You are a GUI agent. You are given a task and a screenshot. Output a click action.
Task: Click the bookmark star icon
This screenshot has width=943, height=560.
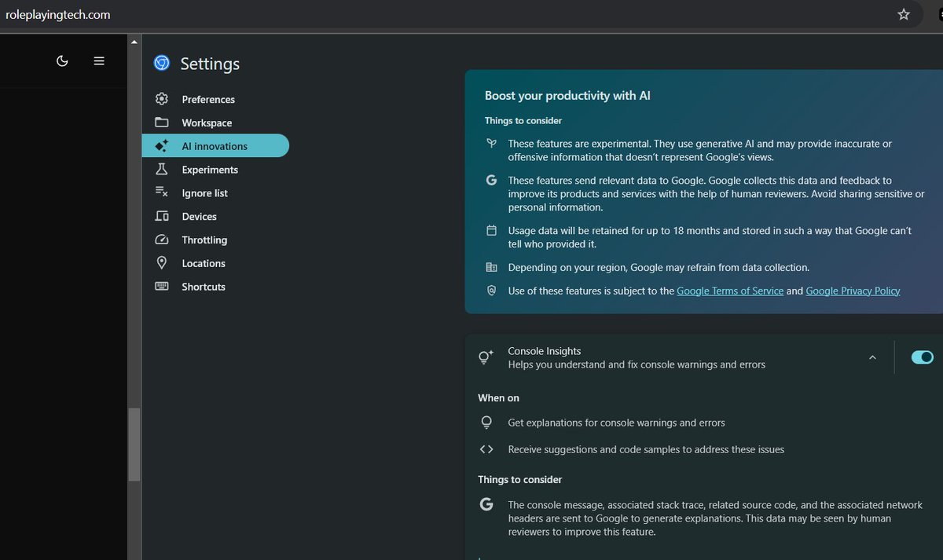[904, 14]
